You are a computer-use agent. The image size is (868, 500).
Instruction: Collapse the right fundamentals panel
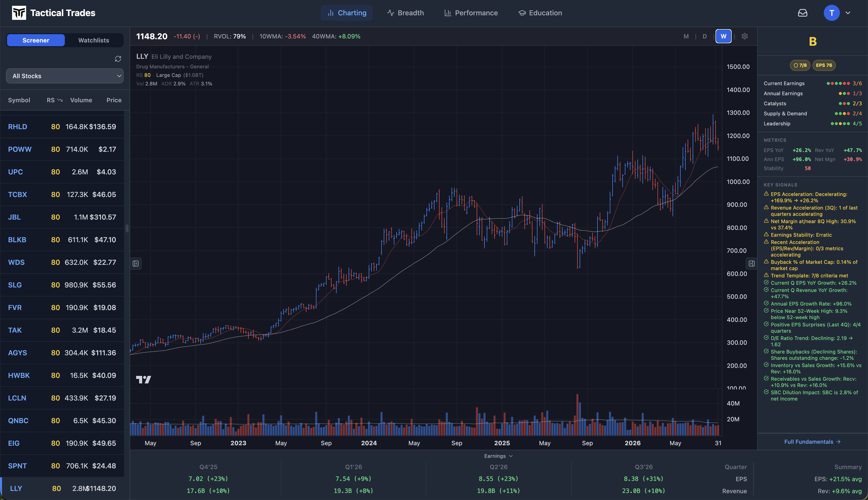[752, 264]
